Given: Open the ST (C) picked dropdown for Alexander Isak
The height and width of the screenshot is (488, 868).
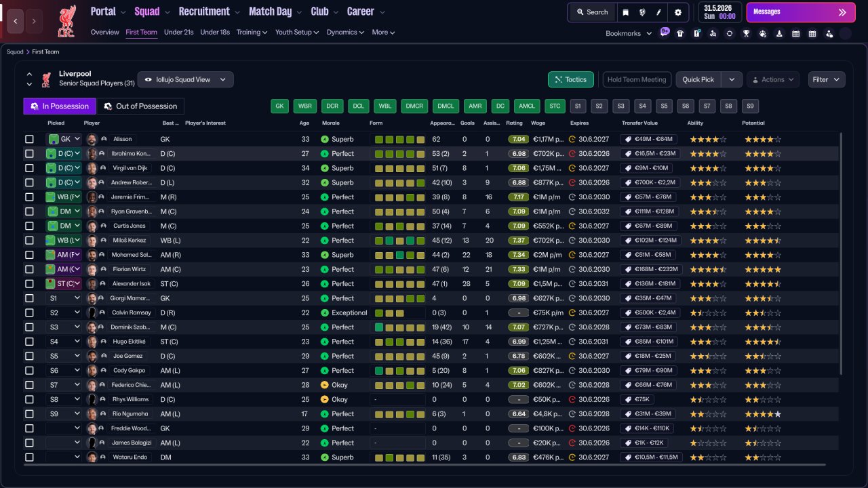Looking at the screenshot, I should (x=64, y=284).
